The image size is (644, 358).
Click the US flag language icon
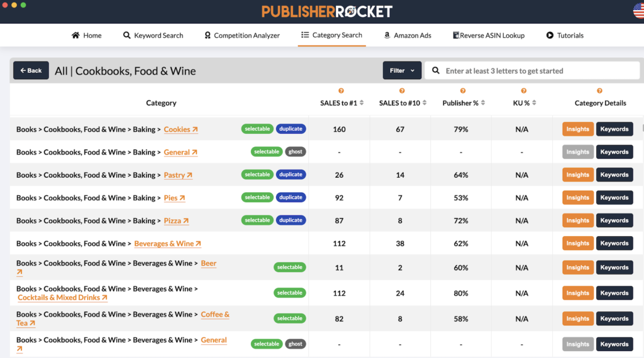pyautogui.click(x=639, y=10)
